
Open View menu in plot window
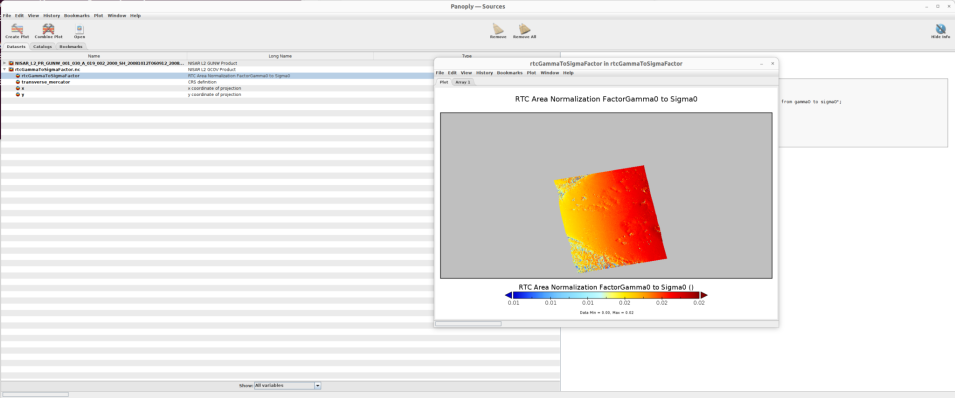467,73
